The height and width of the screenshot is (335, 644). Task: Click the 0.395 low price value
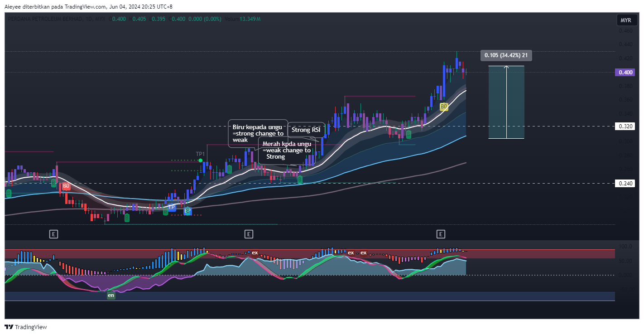[159, 19]
